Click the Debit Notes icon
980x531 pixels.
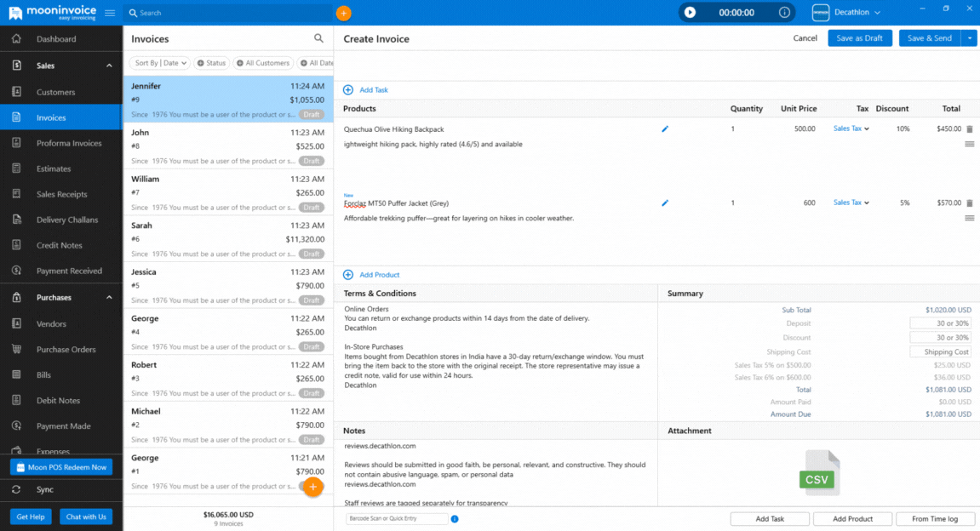pyautogui.click(x=17, y=401)
